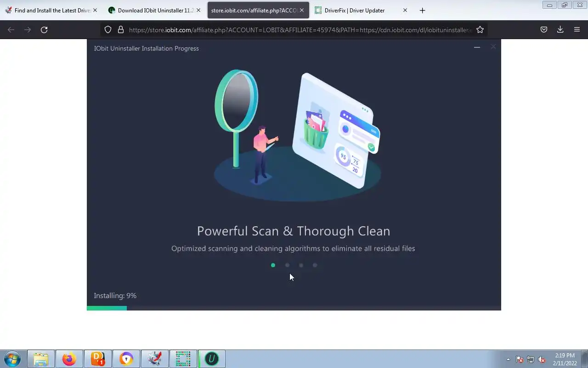Click the Show Desktop button
The image size is (588, 368).
pyautogui.click(x=585, y=359)
